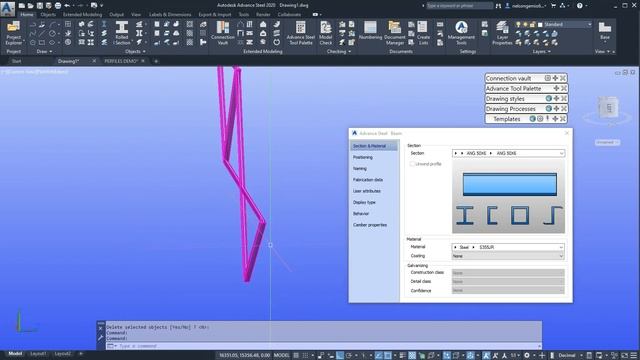Click the Plot printer icon in quick access toolbar
640x360 pixels.
58,6
